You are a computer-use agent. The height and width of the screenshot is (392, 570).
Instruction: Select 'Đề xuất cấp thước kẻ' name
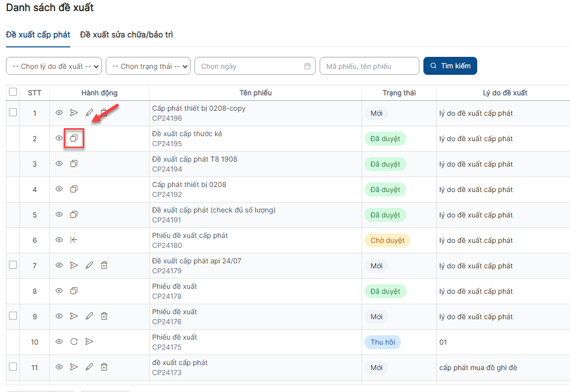pos(187,134)
